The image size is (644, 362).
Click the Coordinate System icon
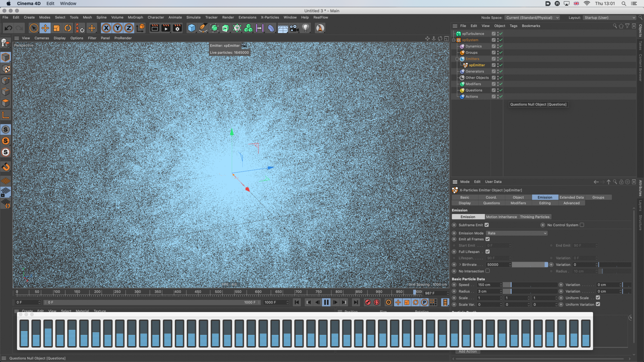141,28
